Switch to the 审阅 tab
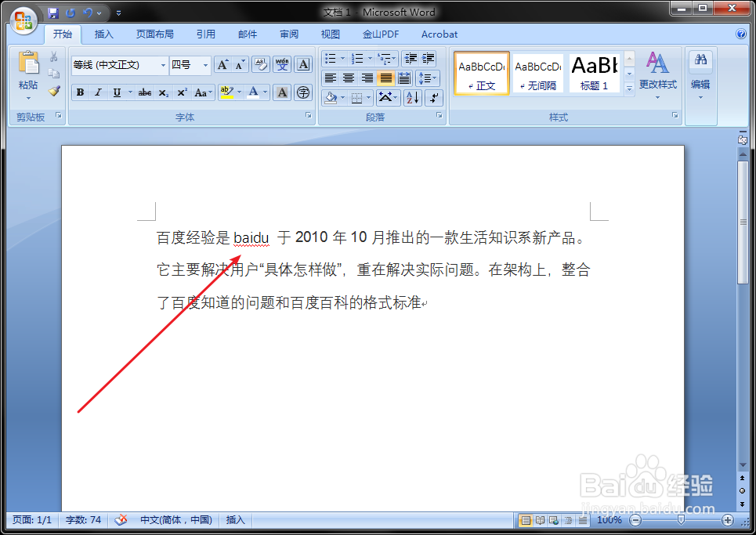Viewport: 756px width, 535px height. click(289, 34)
